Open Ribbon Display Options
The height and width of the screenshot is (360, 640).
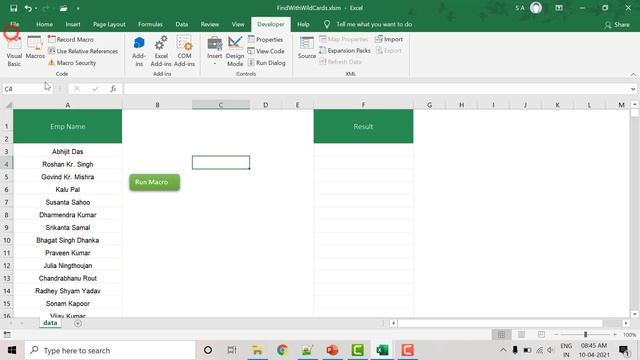559,8
